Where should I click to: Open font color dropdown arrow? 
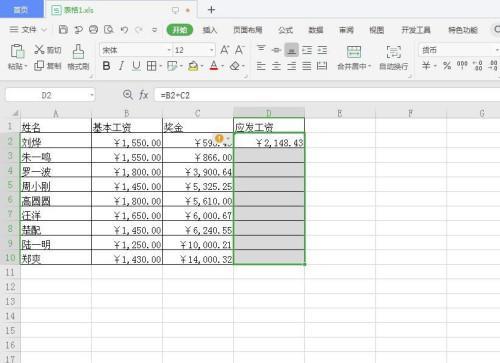[222, 66]
